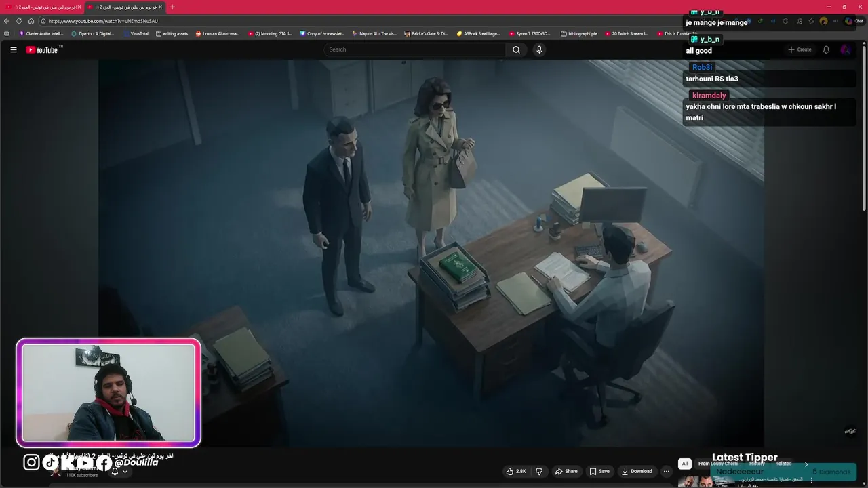Open the Clavier Arabe Intell... bookmark
Image resolution: width=868 pixels, height=488 pixels.
[41, 33]
